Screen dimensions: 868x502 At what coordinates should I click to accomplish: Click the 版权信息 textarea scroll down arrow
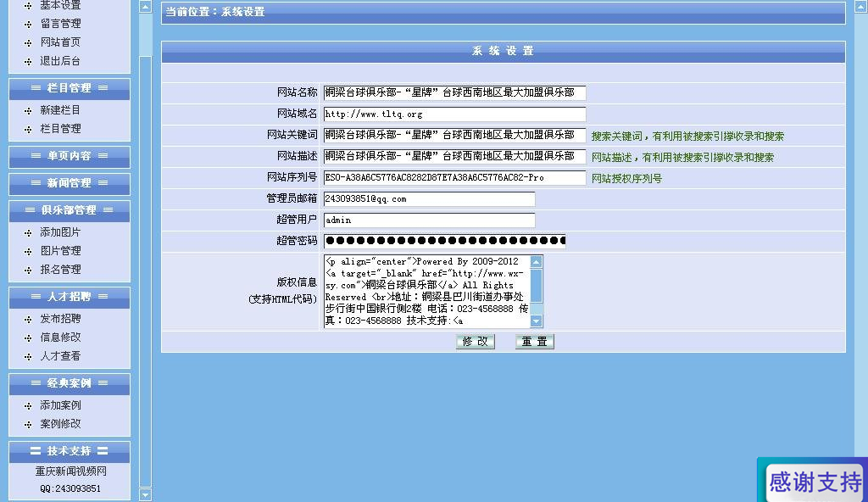536,321
